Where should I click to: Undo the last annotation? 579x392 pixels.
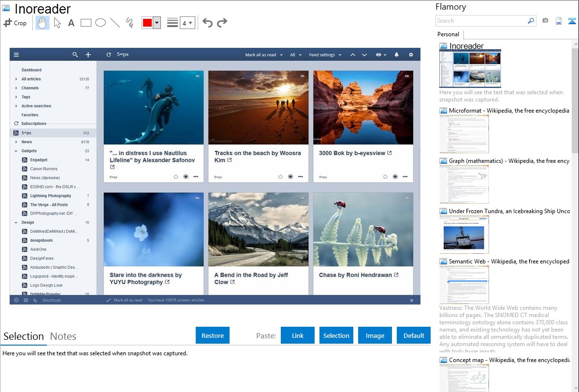point(207,23)
